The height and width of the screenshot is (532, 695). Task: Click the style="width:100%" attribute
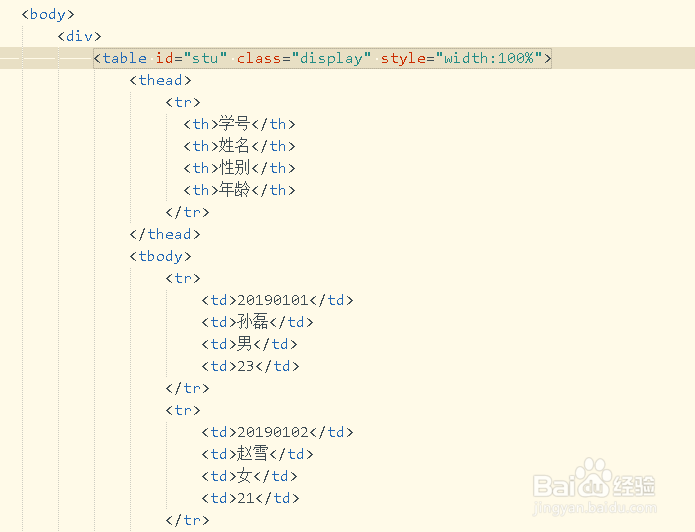461,58
